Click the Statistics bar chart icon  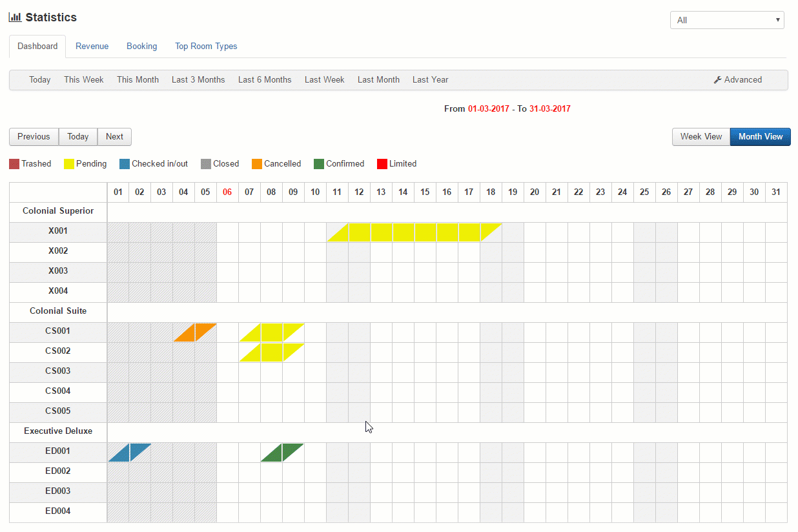click(x=15, y=17)
